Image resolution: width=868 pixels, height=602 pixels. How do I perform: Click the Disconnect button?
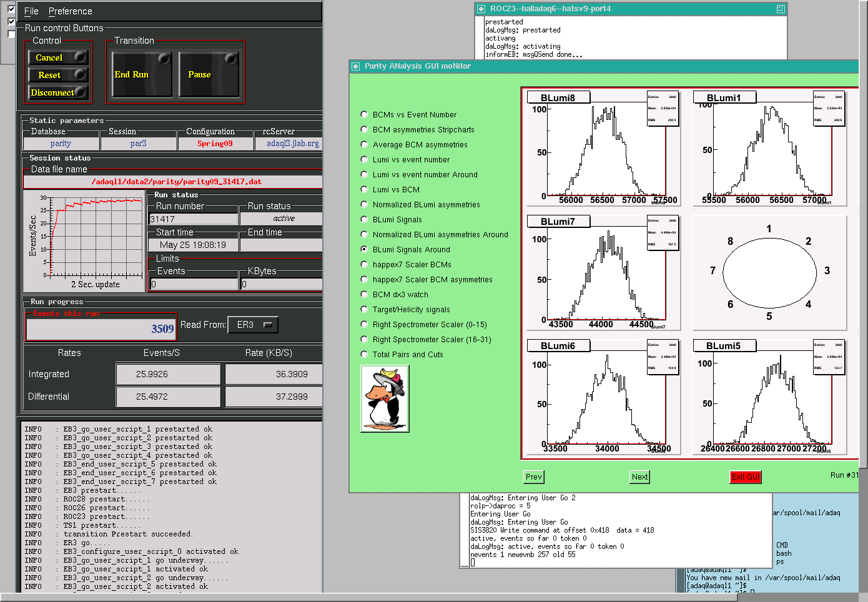pos(58,92)
